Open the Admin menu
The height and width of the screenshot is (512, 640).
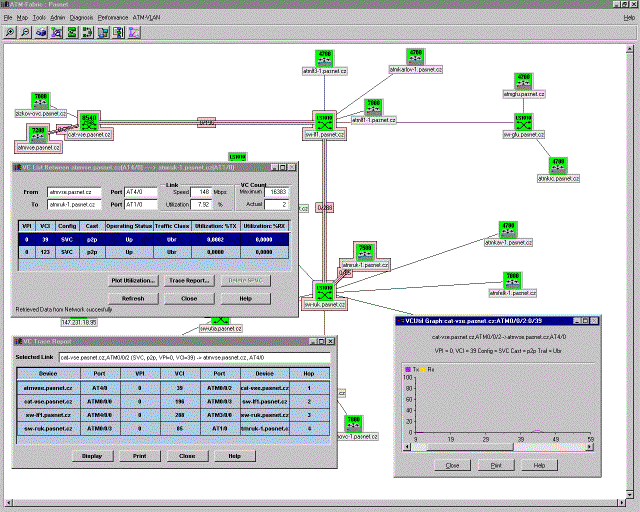[x=58, y=18]
